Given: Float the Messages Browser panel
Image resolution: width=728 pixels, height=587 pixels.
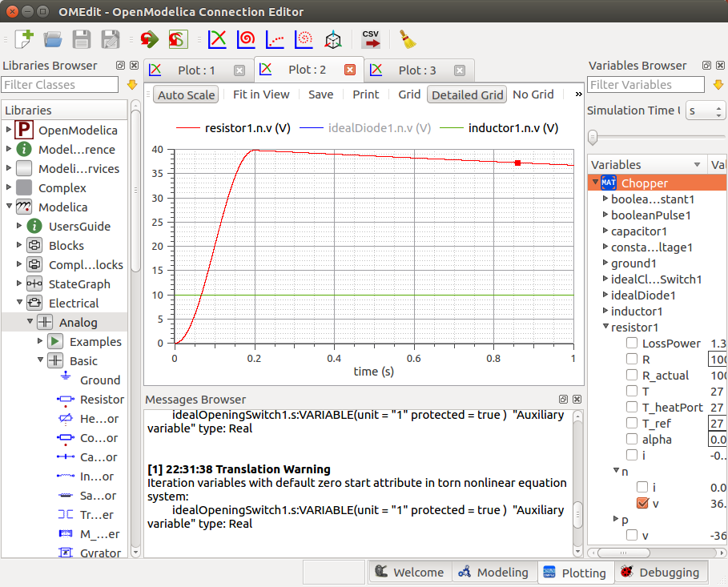Looking at the screenshot, I should coord(563,400).
